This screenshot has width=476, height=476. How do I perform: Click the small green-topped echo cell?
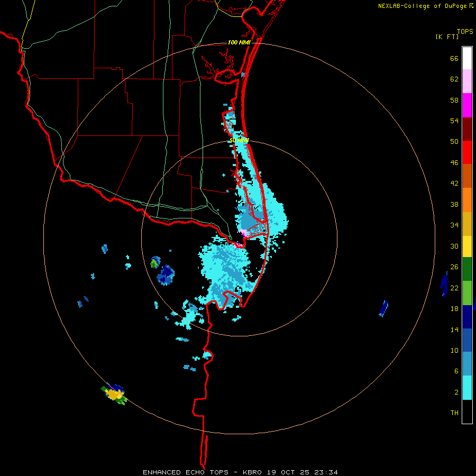(x=155, y=262)
